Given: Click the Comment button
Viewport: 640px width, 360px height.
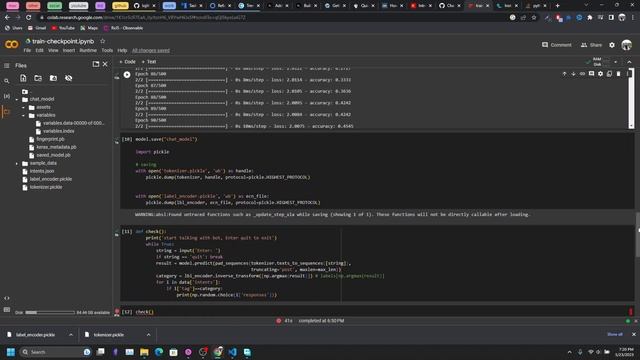Looking at the screenshot, I should coord(557,45).
